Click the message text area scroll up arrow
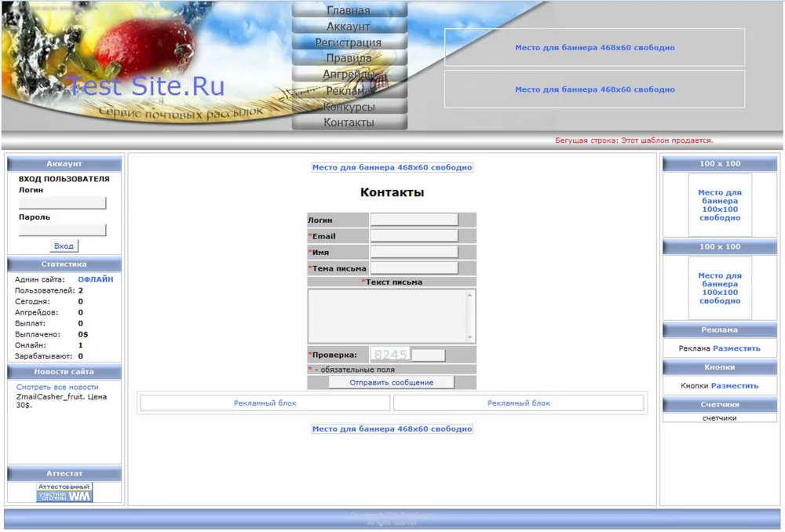 (x=469, y=295)
